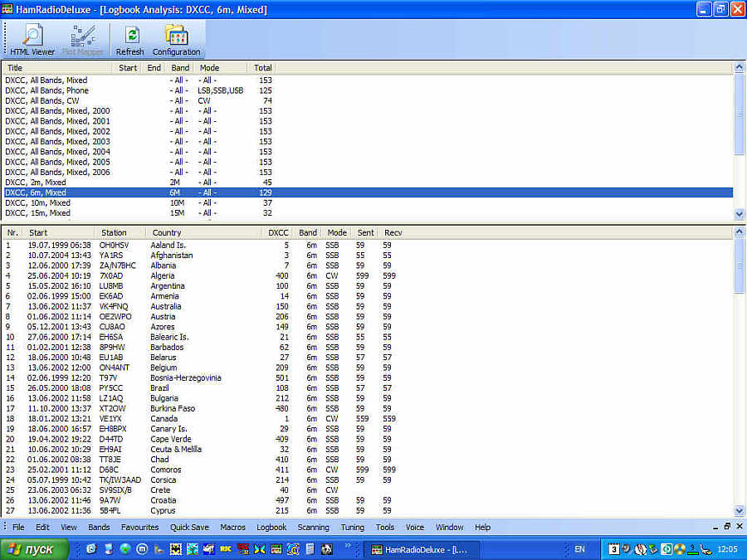Click the DXCC column header

point(278,232)
